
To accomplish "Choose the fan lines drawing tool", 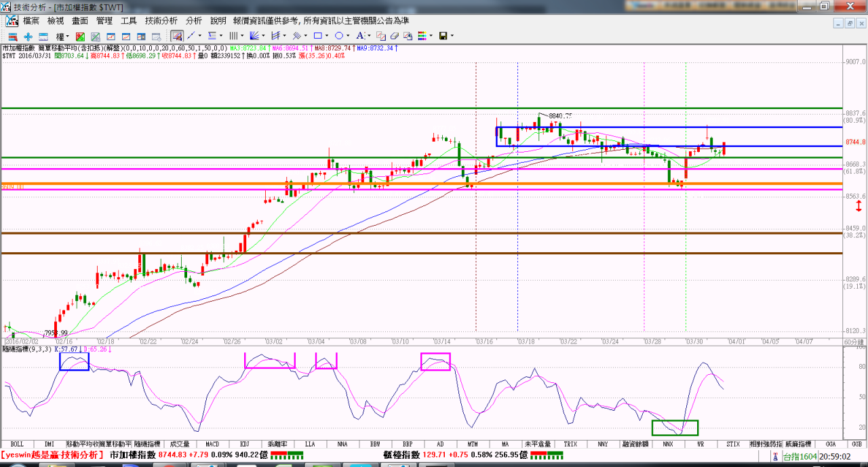I will (x=255, y=36).
